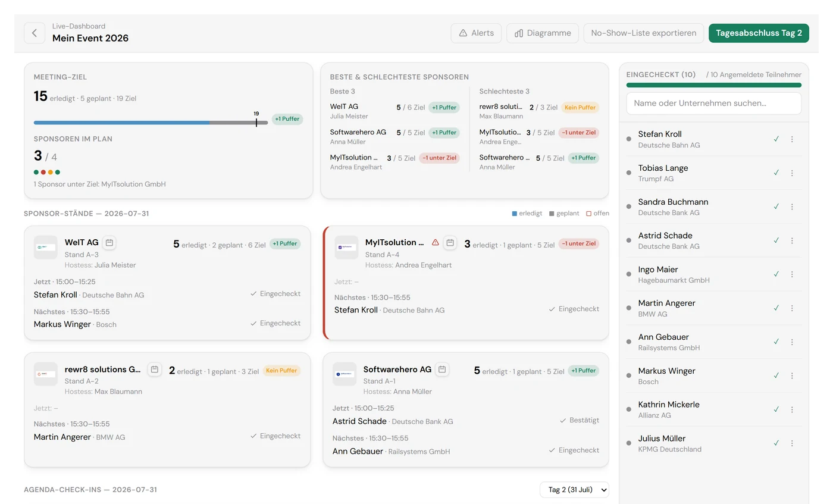Screen dimensions: 833x504
Task: Focus the name or company search field
Action: tap(714, 103)
